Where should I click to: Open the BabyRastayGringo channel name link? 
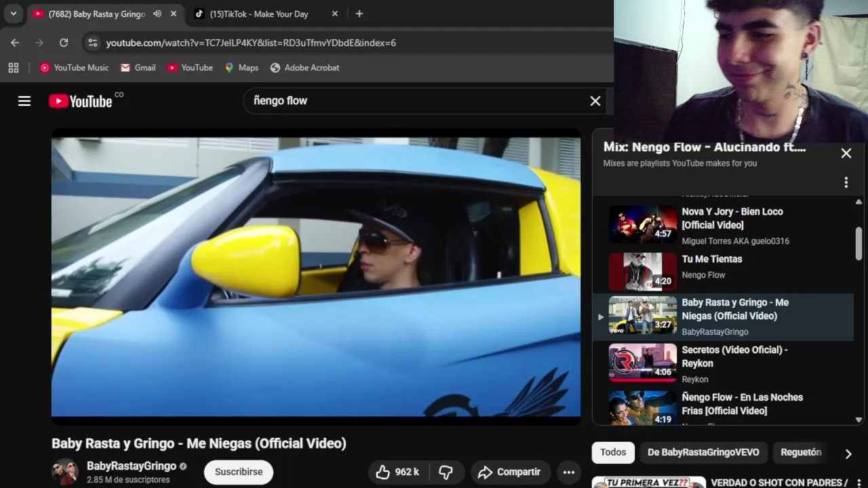pos(132,466)
